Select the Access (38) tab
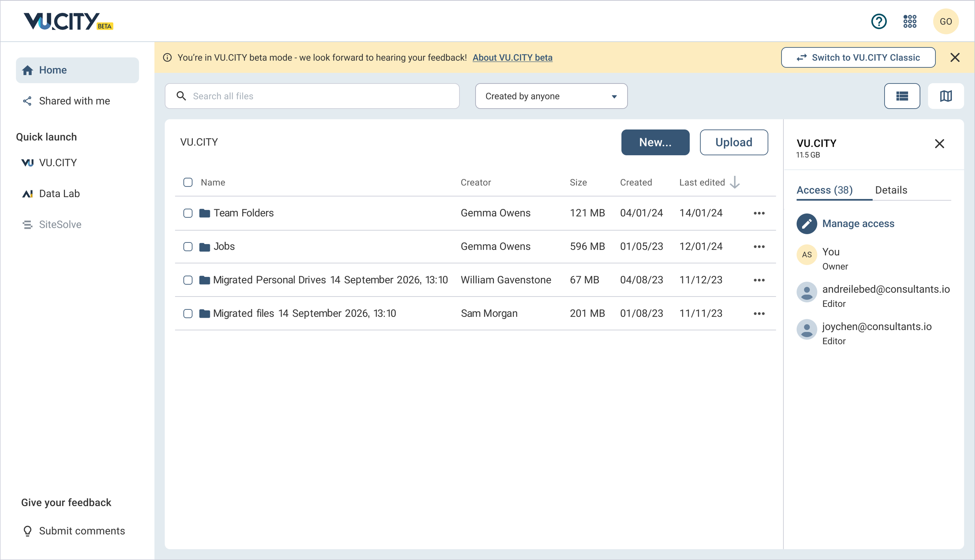975x560 pixels. (824, 190)
